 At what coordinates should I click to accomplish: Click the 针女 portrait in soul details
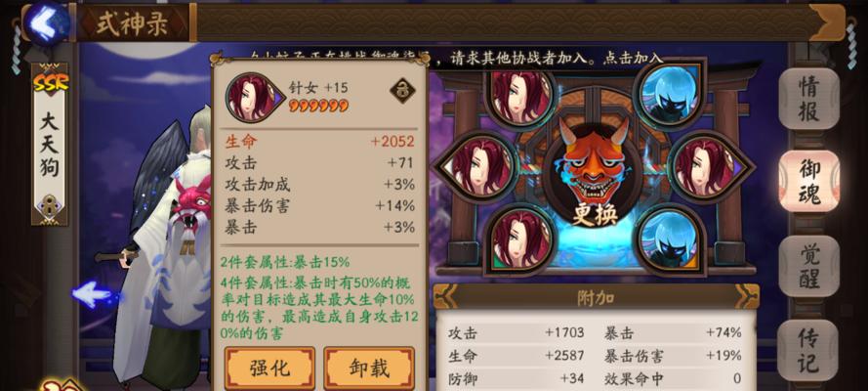254,98
